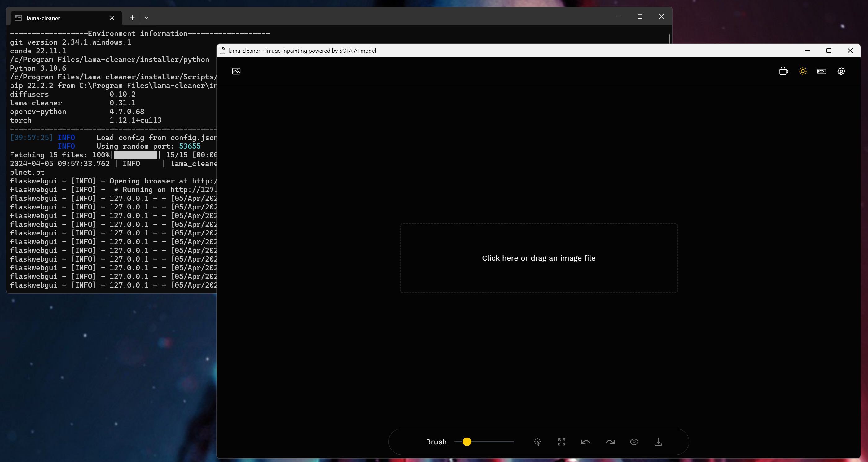Toggle the eye show-original icon
The image size is (868, 462).
point(634,442)
